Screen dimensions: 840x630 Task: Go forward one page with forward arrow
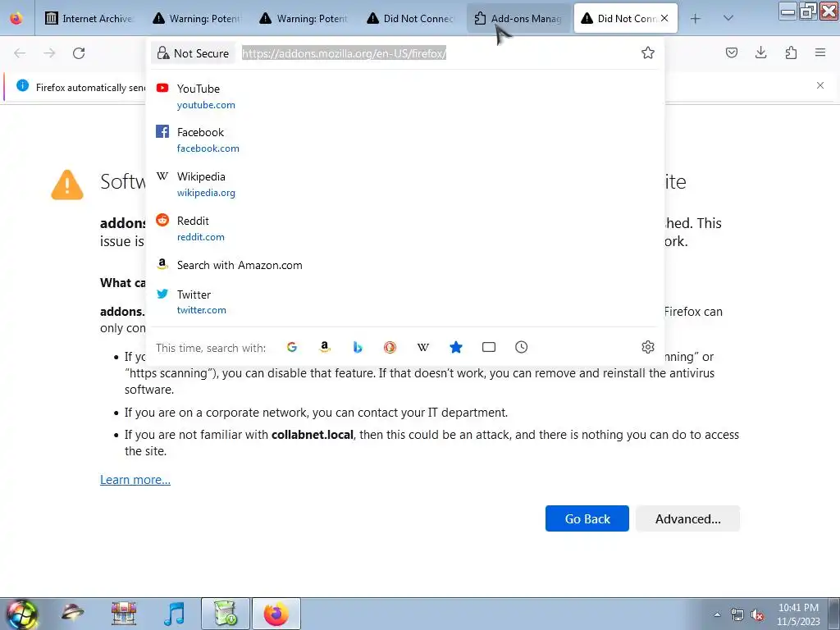tap(49, 53)
